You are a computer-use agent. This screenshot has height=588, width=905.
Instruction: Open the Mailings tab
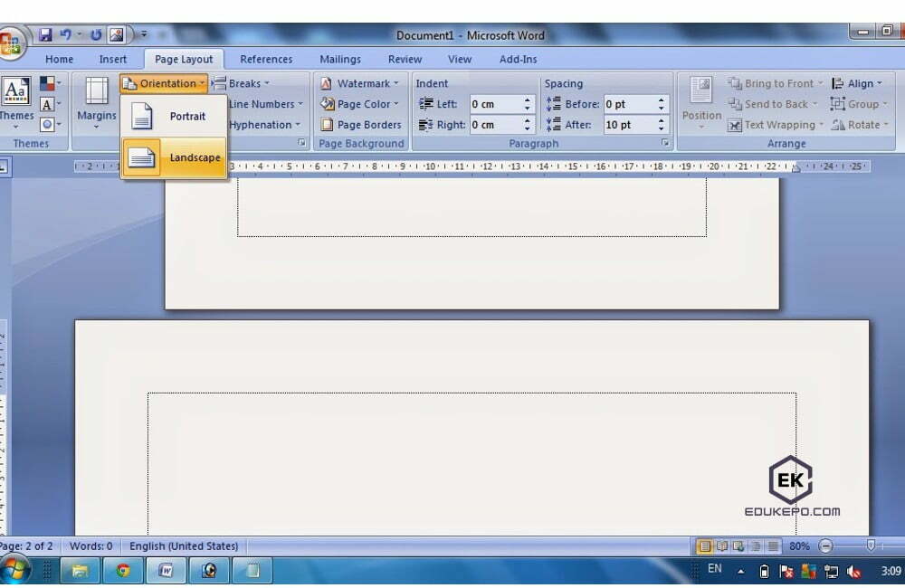pos(340,60)
